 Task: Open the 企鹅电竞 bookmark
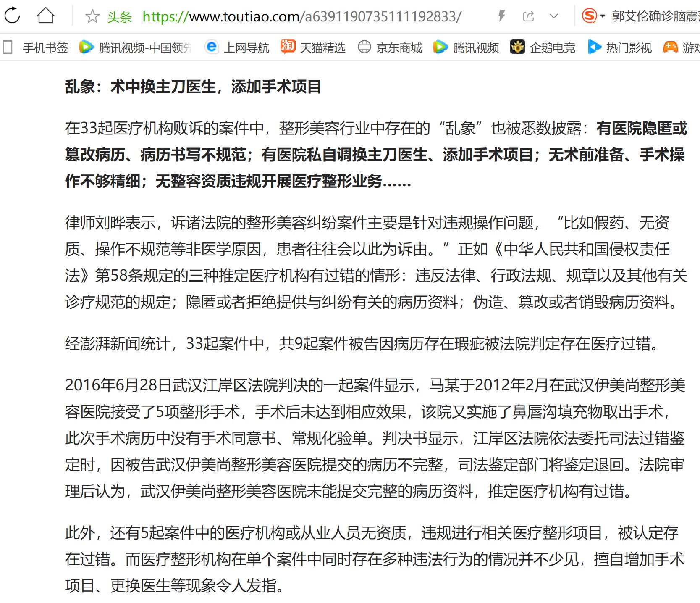click(x=553, y=47)
